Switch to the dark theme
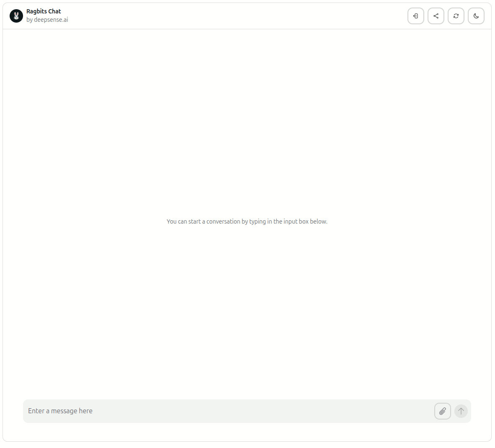This screenshot has width=495, height=448. [476, 16]
